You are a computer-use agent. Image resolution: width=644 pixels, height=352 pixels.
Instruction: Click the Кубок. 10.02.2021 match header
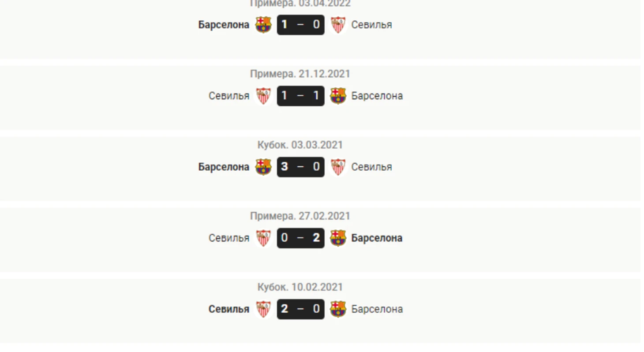[x=300, y=287]
